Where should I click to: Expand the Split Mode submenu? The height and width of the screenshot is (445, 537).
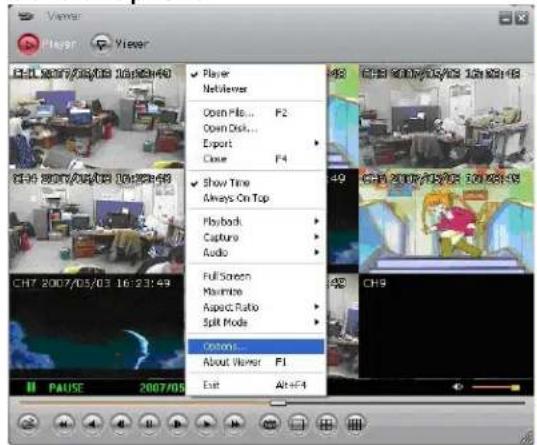(256, 323)
